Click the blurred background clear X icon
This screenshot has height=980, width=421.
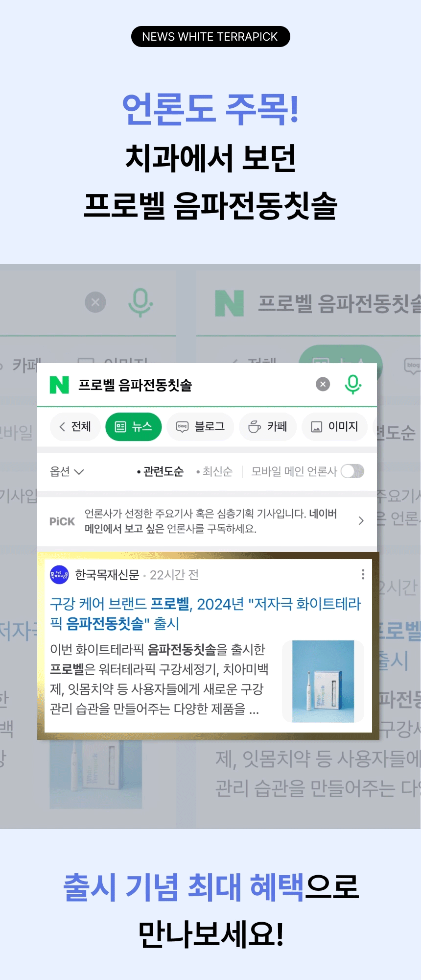[95, 302]
